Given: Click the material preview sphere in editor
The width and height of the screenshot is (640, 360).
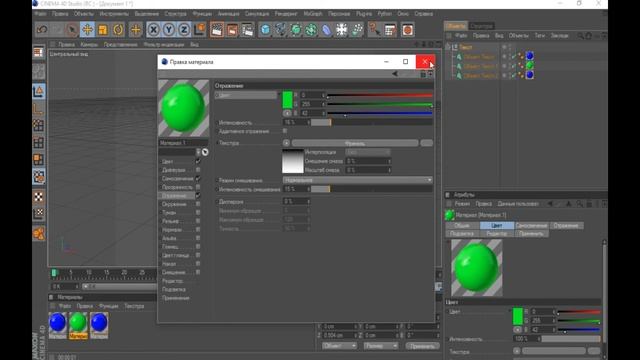Looking at the screenshot, I should click(183, 108).
